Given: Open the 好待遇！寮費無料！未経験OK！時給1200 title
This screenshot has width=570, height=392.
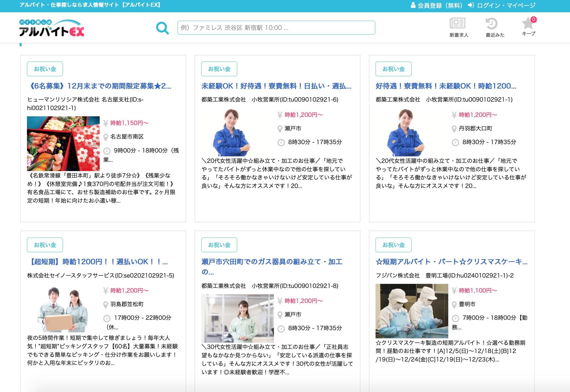Looking at the screenshot, I should (446, 86).
